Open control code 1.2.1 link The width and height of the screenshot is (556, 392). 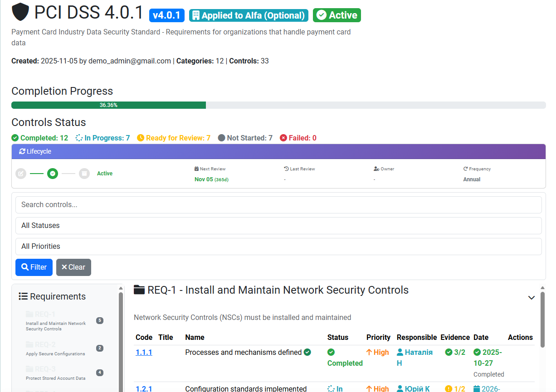tap(144, 388)
